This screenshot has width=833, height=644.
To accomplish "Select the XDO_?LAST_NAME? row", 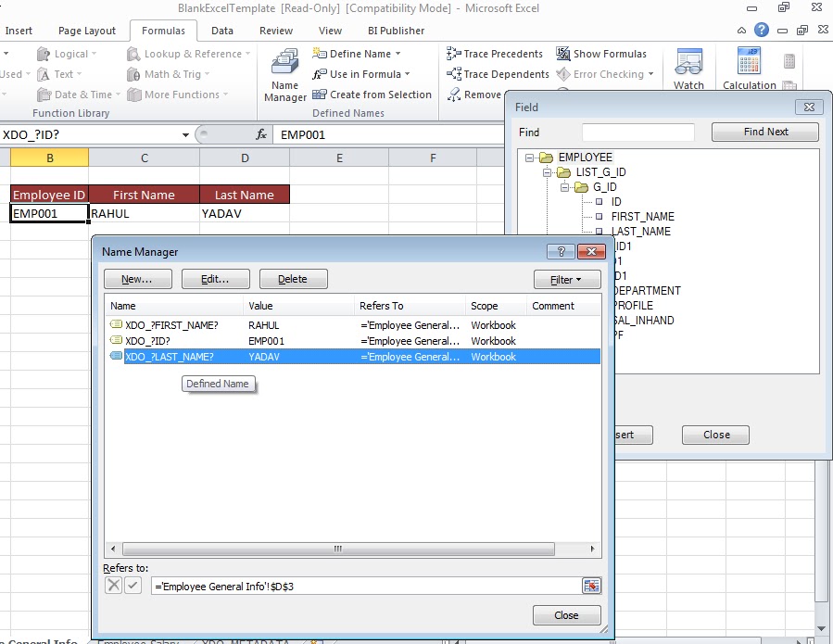I will point(353,357).
